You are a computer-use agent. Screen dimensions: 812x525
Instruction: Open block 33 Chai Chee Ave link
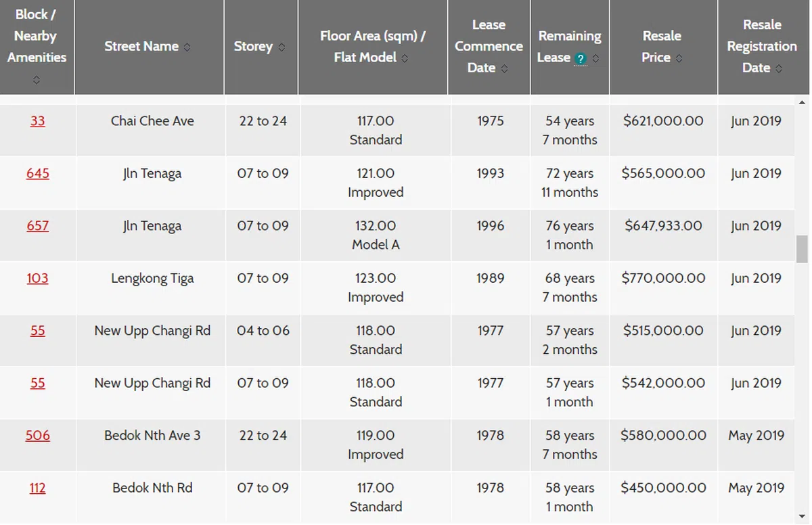coord(37,121)
